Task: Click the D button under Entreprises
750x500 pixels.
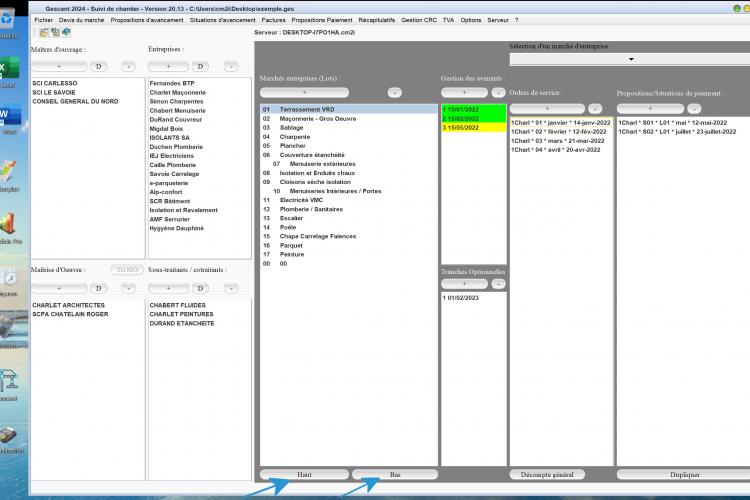Action: (200, 67)
